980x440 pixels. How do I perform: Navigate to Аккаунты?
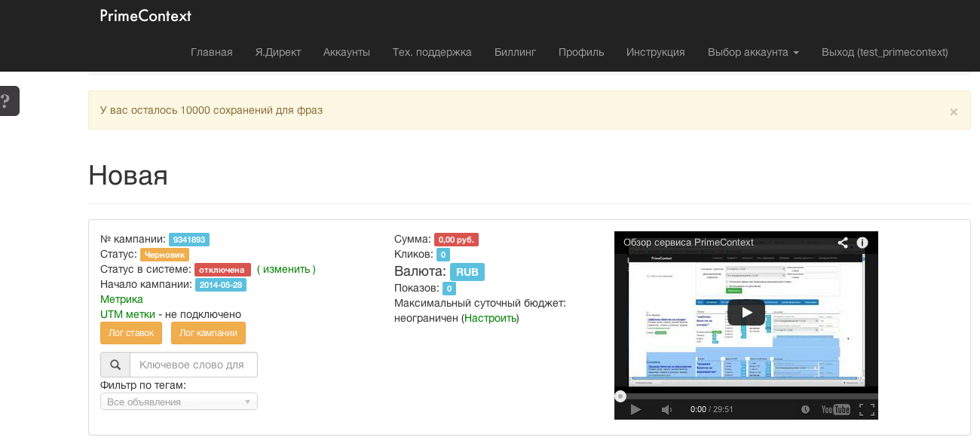coord(347,52)
